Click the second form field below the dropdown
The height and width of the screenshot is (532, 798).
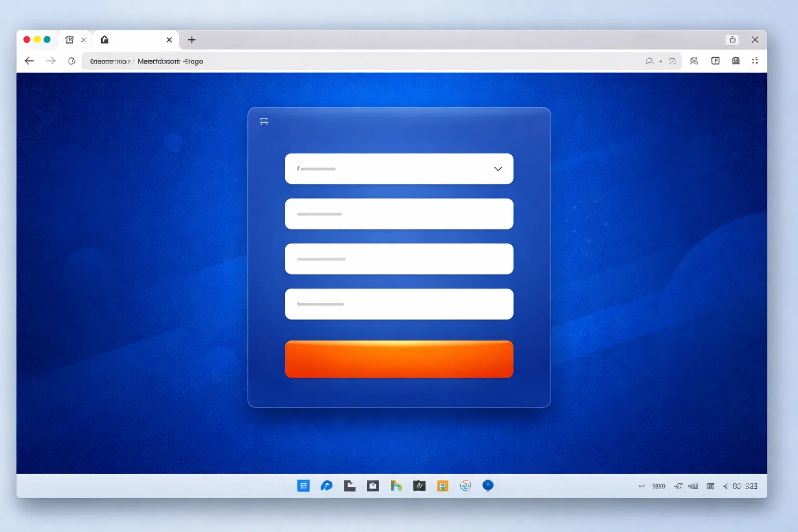(399, 214)
